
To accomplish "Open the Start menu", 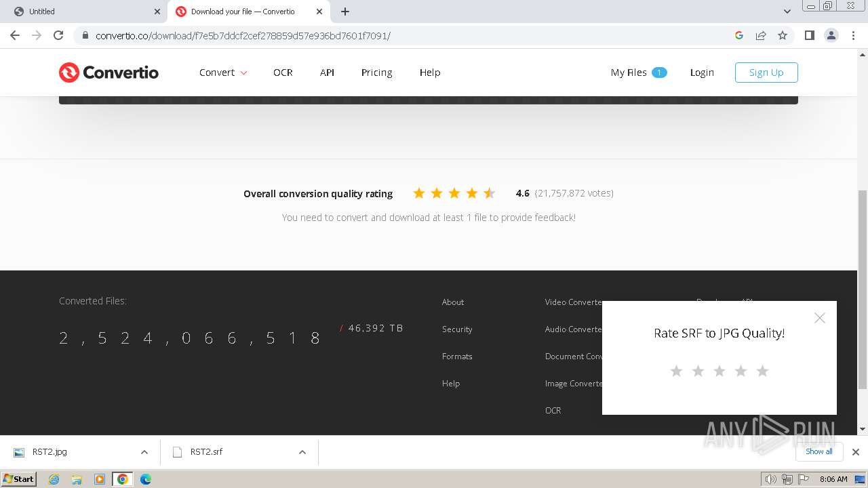I will pyautogui.click(x=18, y=479).
